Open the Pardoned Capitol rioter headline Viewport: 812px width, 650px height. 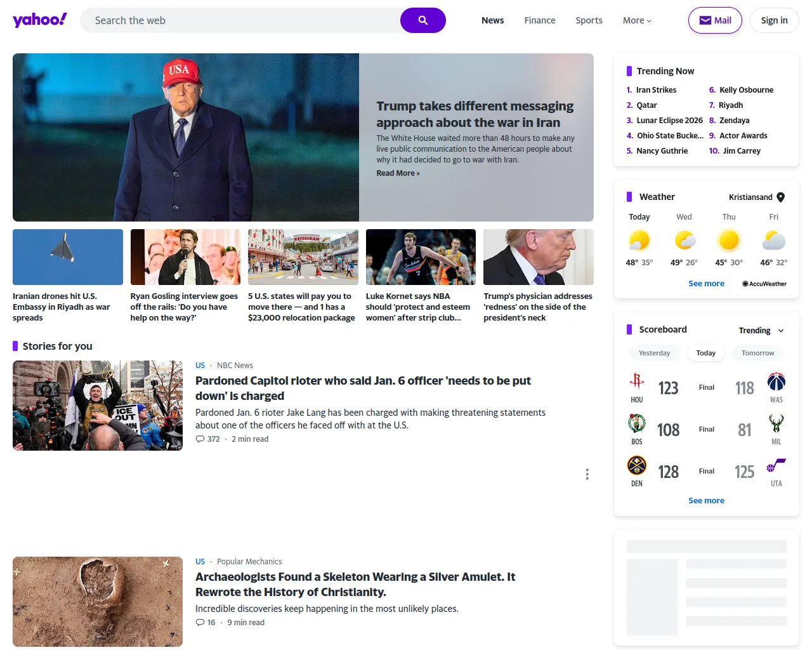[363, 388]
